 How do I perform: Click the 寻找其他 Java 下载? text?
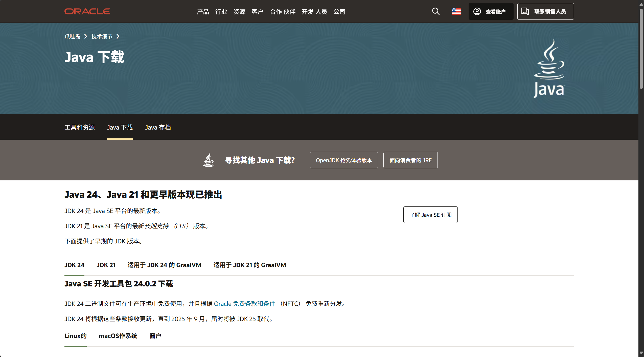[260, 160]
